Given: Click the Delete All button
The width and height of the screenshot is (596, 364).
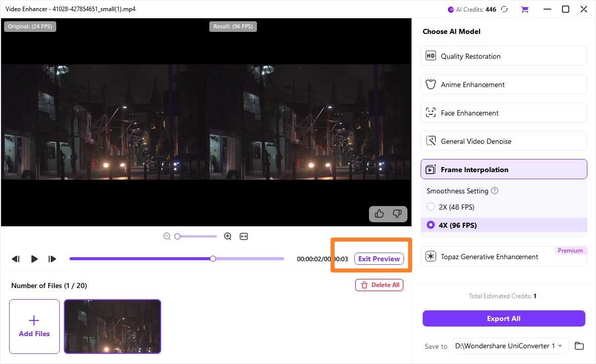Looking at the screenshot, I should (379, 285).
